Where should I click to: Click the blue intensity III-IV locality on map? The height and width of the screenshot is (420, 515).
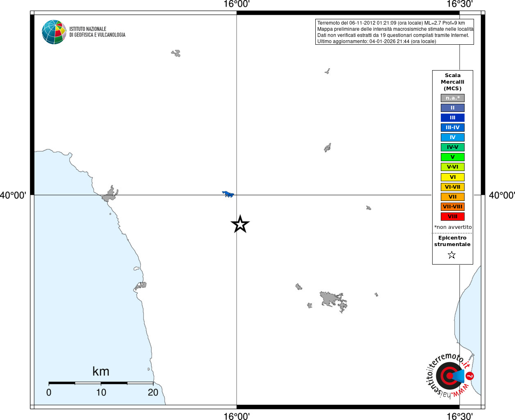pos(228,194)
